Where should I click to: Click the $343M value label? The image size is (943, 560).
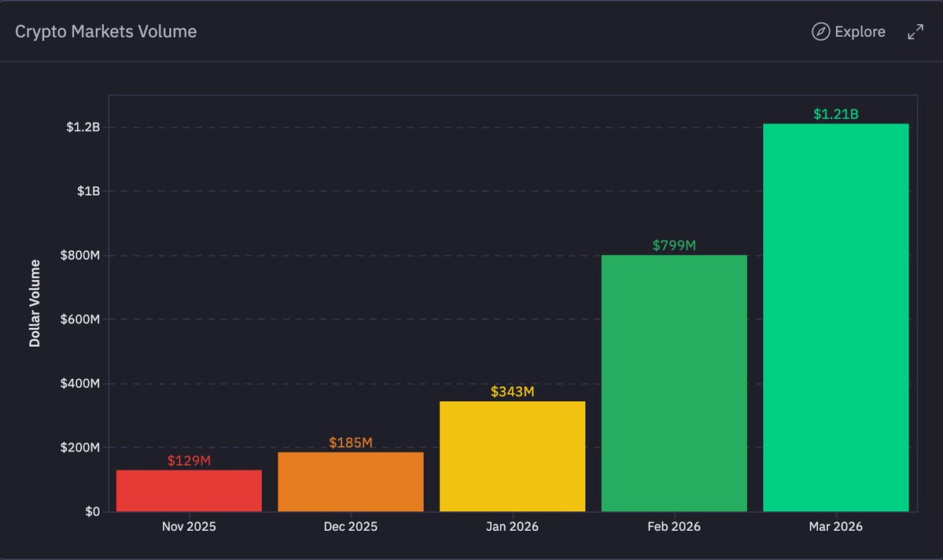[x=512, y=392]
